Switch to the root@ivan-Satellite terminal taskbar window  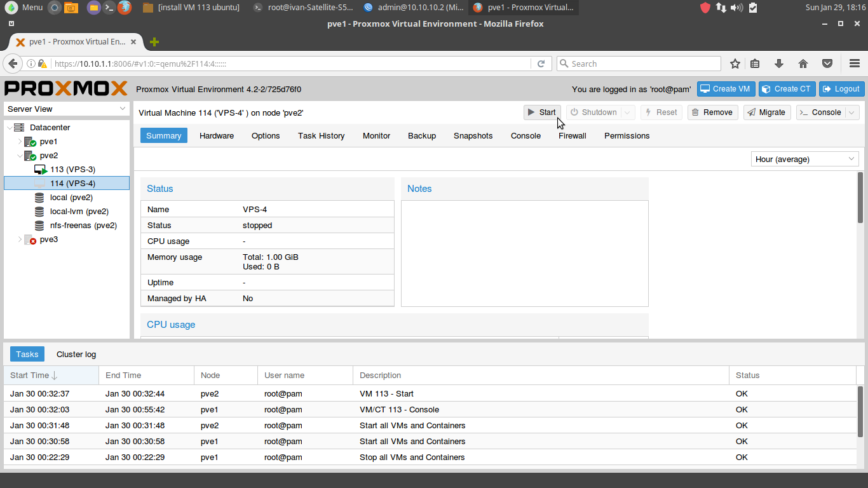point(302,8)
